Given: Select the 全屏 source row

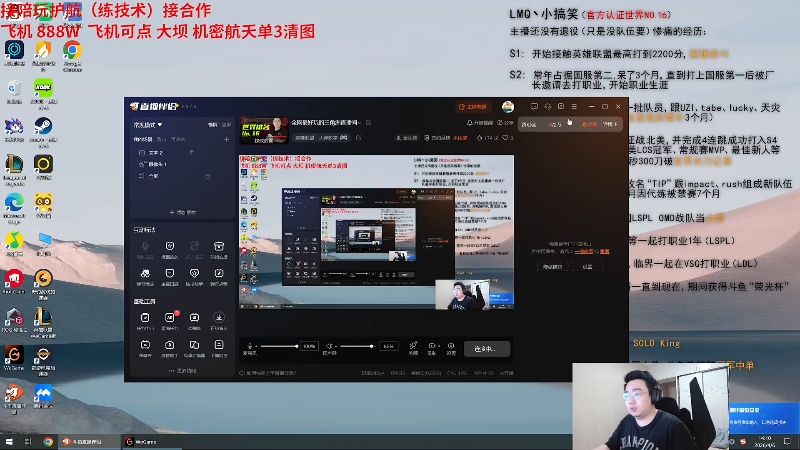Looking at the screenshot, I should (x=182, y=176).
